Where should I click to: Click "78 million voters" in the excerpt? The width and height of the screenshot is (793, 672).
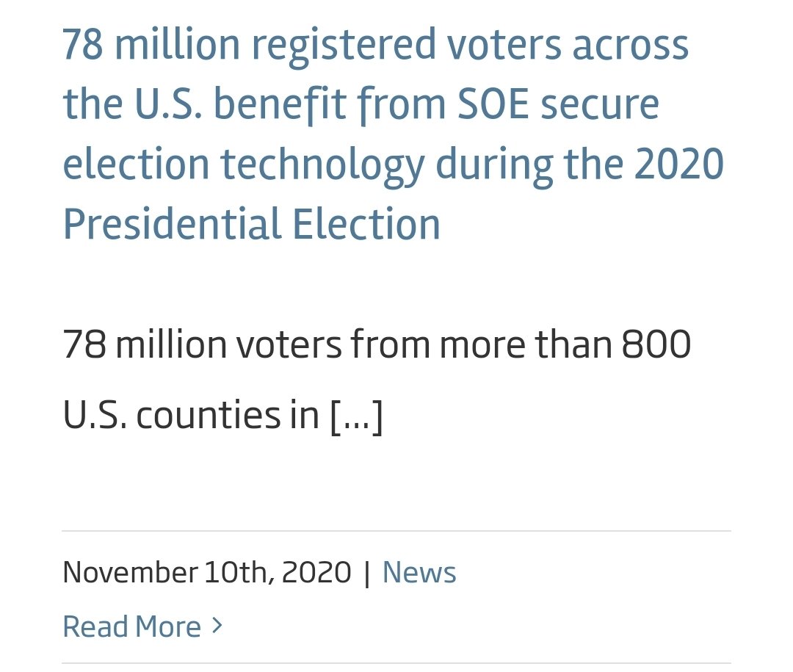click(202, 344)
